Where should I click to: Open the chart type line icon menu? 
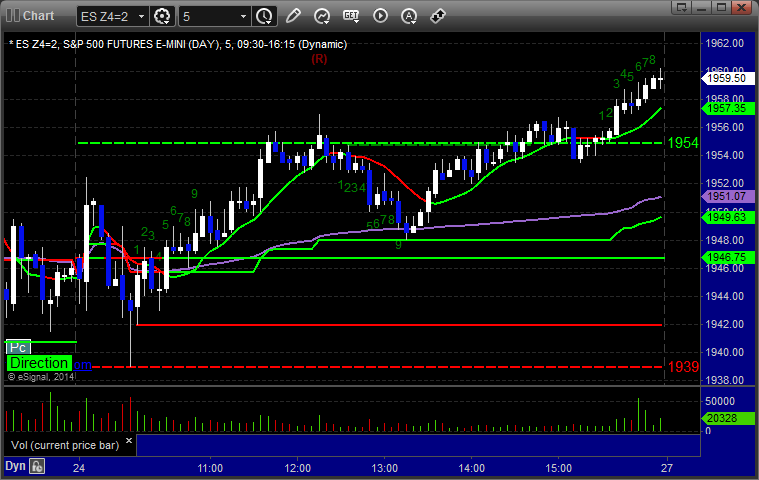coord(321,16)
